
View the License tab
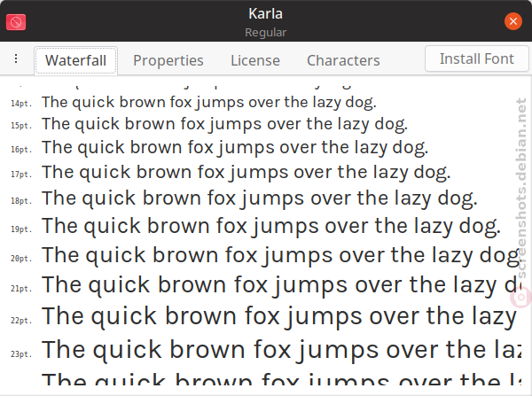click(255, 61)
